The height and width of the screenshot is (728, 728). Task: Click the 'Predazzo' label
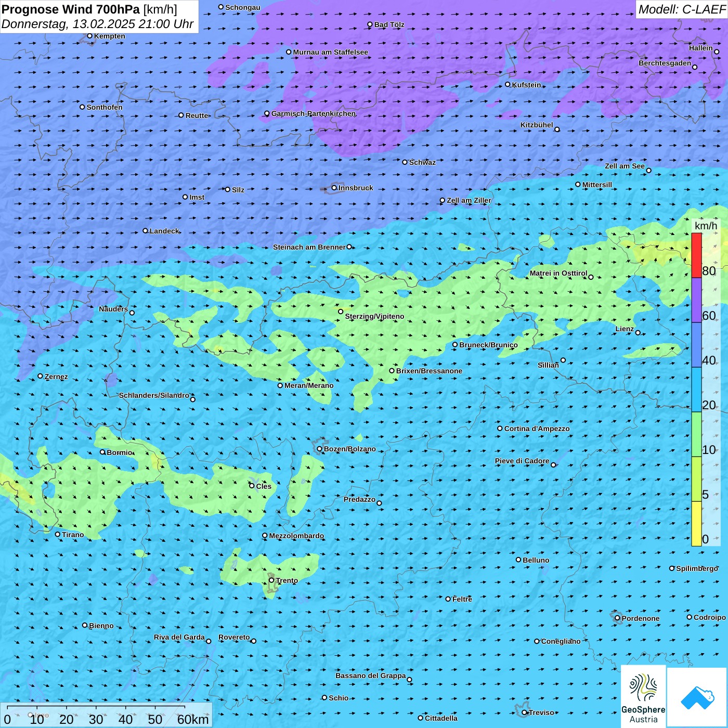[359, 499]
